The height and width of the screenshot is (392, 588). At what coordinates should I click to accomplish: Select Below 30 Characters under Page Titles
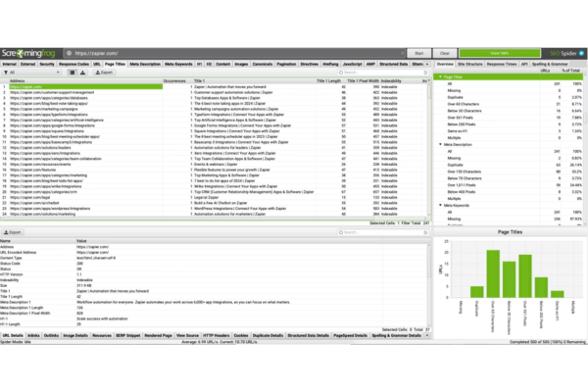(x=509, y=111)
